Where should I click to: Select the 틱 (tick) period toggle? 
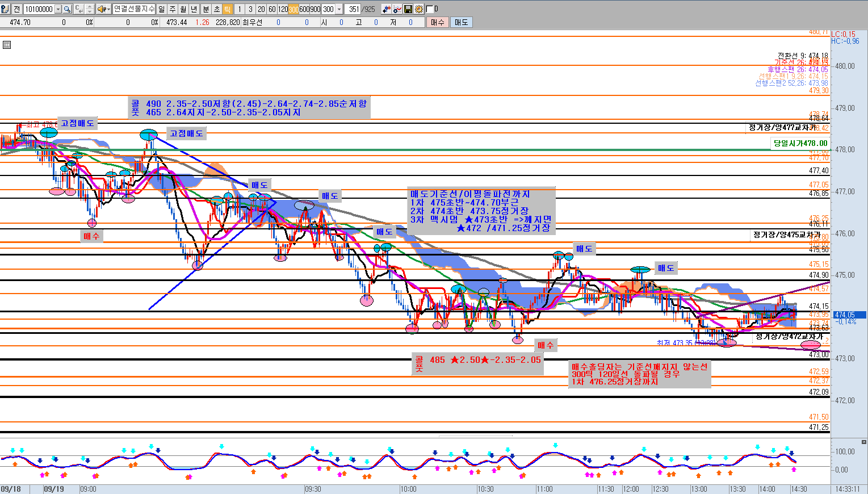[x=227, y=9]
